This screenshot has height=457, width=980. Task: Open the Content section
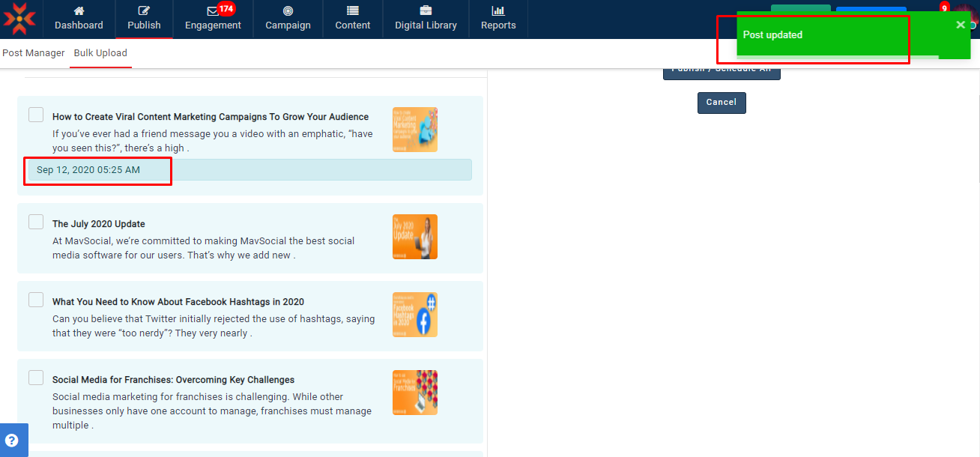(x=352, y=19)
